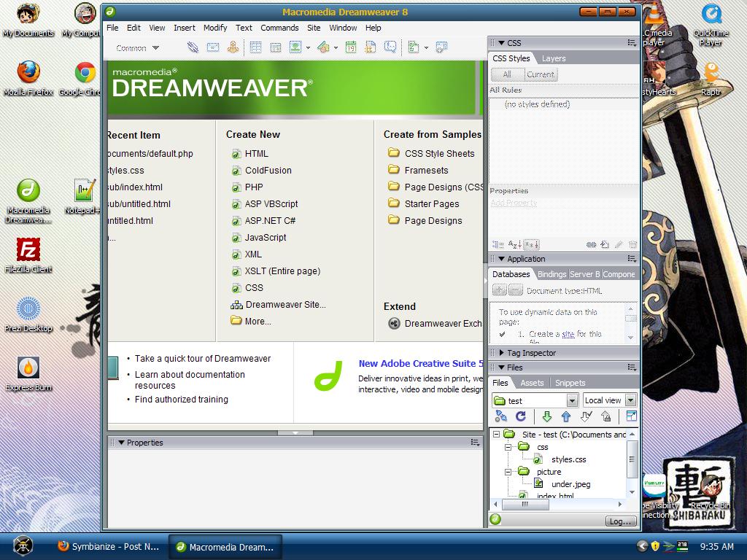Open CSS Style Sheets samples folder
This screenshot has width=747, height=560.
coord(439,154)
